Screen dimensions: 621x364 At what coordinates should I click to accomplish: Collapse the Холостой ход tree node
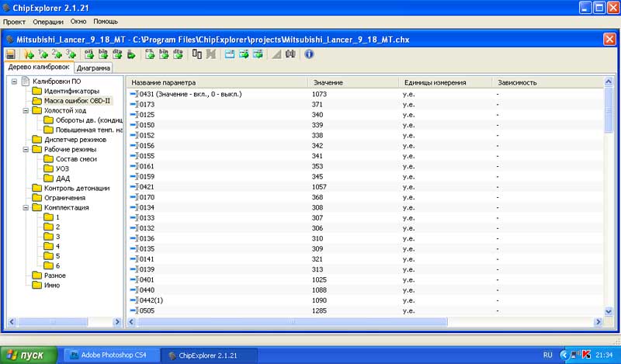tap(26, 111)
